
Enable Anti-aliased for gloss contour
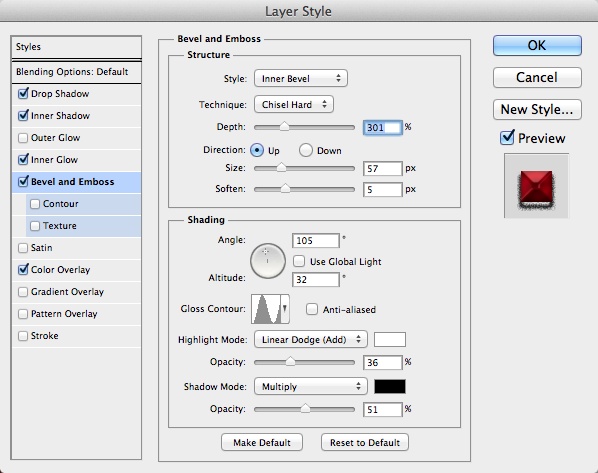(312, 309)
